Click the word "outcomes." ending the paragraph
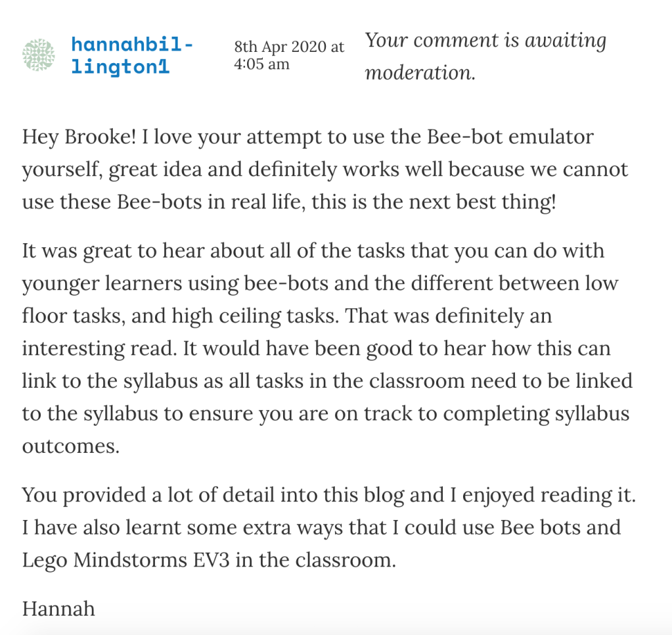Viewport: 672px width, 635px height. 71,446
